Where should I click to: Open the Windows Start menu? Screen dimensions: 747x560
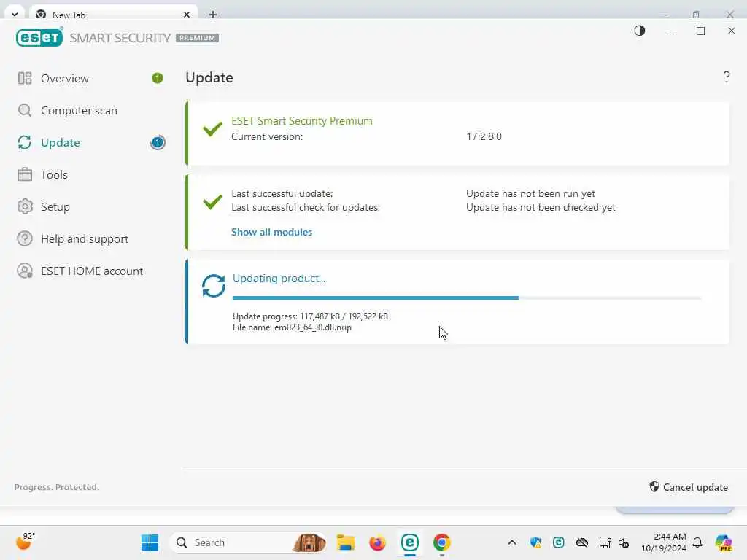point(150,542)
